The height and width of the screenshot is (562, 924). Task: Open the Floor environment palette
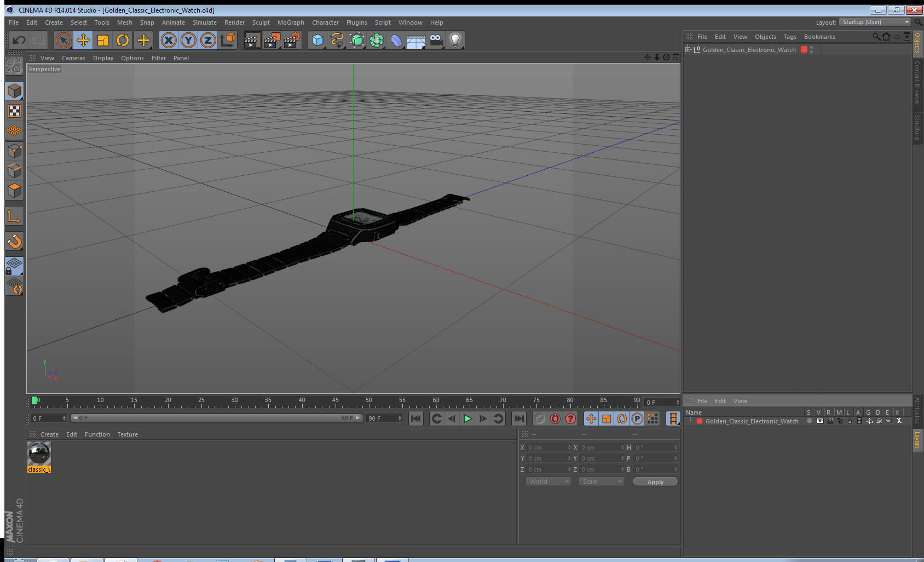(x=416, y=40)
